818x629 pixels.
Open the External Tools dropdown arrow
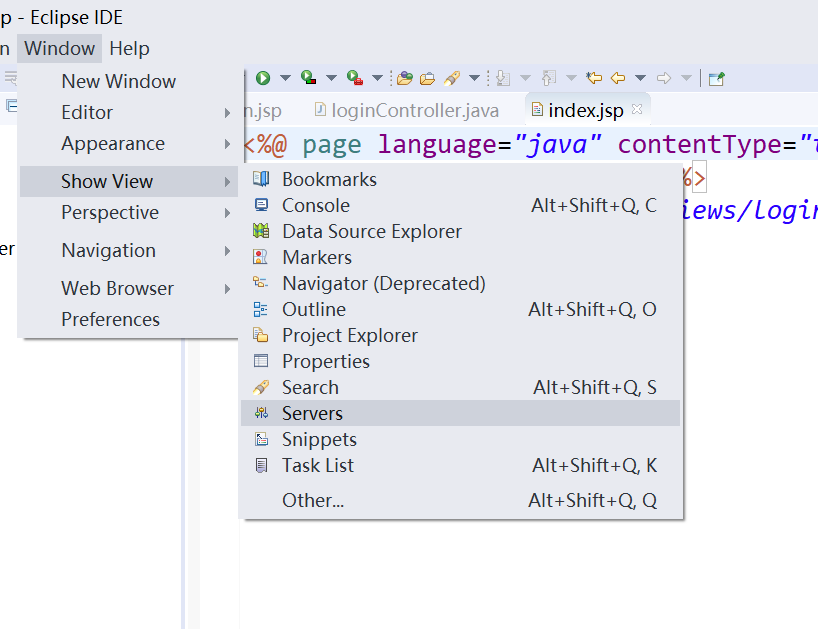[x=377, y=78]
